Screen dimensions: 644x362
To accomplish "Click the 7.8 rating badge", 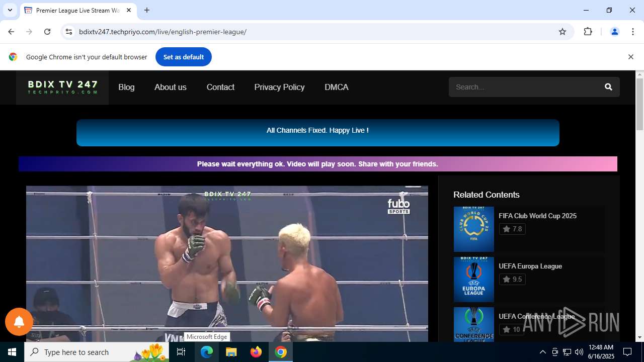I will 512,229.
